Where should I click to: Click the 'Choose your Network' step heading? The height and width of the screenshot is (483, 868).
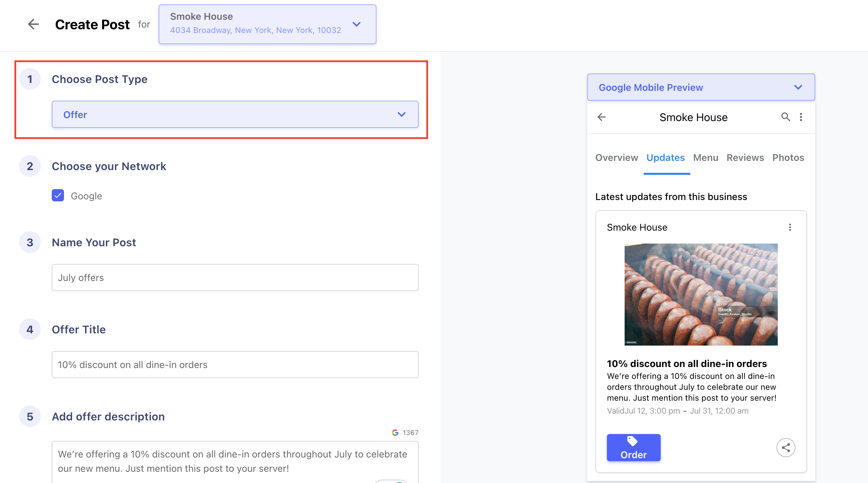click(x=109, y=166)
